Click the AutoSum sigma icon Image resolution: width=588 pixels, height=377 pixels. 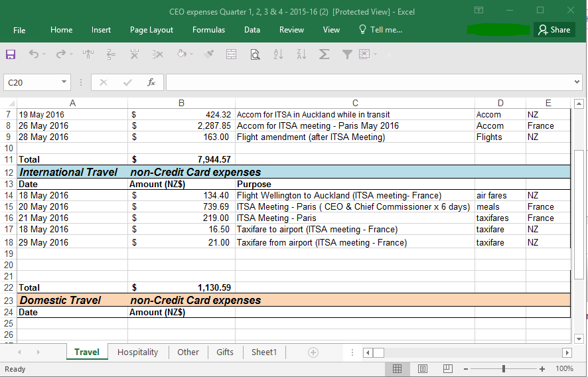point(324,55)
